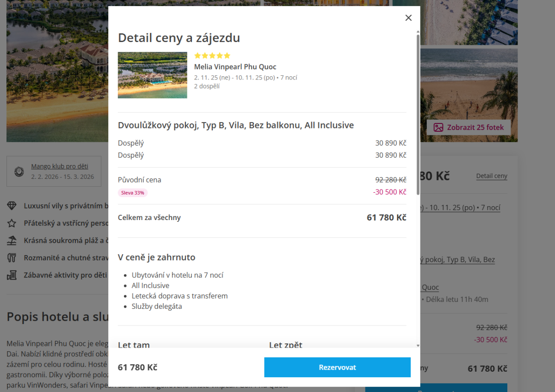Click the Mango klub badge icon
Screen dimensions: 555x392
pos(19,171)
